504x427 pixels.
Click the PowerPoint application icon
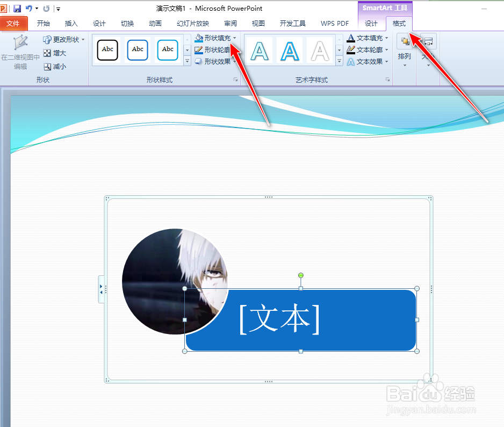click(x=3, y=9)
